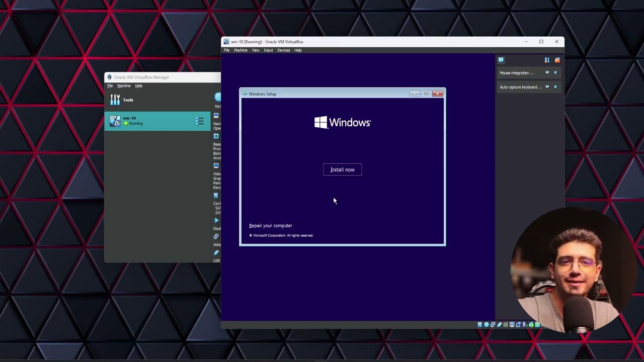The width and height of the screenshot is (644, 362).
Task: Dismiss the Auto capture keyboard notification
Action: point(555,87)
